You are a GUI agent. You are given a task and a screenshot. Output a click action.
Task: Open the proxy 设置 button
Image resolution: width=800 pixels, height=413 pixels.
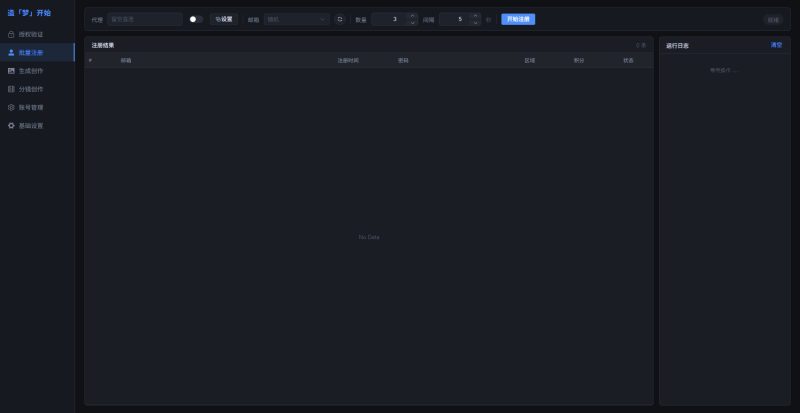(x=224, y=19)
